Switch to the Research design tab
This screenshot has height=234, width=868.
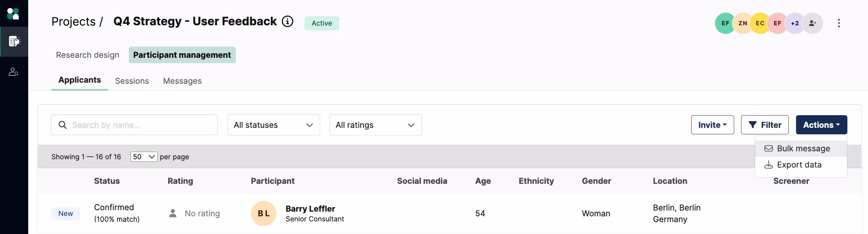pyautogui.click(x=88, y=55)
